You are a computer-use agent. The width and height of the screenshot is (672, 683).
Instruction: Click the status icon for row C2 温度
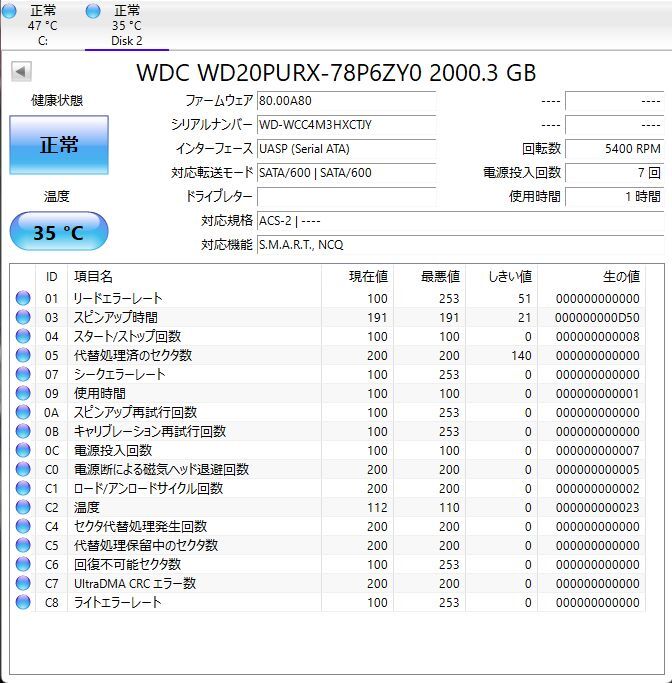[x=23, y=507]
